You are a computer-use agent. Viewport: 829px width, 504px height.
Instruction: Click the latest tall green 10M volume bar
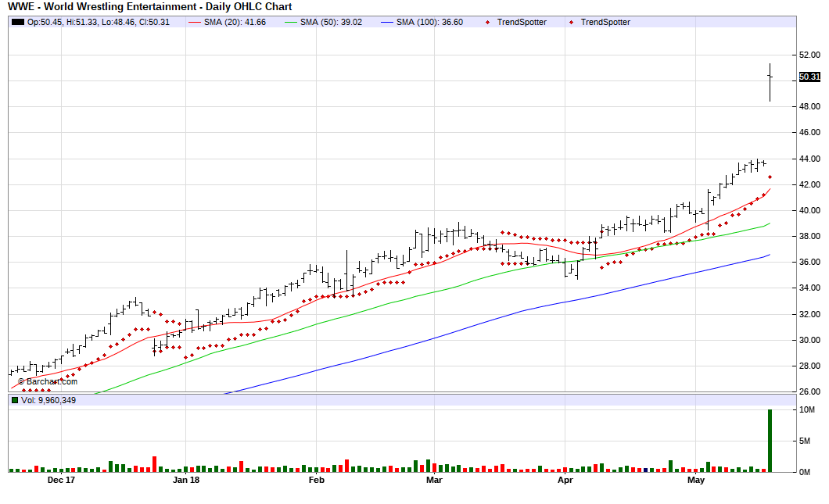(x=770, y=441)
